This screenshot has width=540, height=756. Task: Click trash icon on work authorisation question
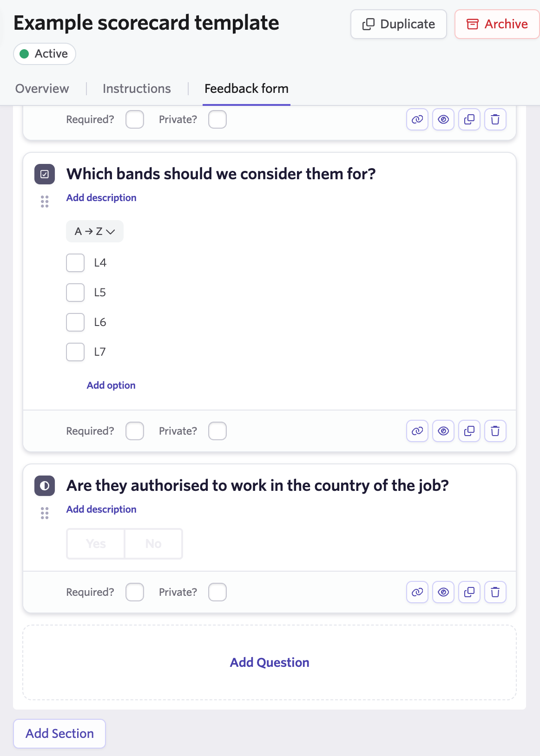click(495, 592)
